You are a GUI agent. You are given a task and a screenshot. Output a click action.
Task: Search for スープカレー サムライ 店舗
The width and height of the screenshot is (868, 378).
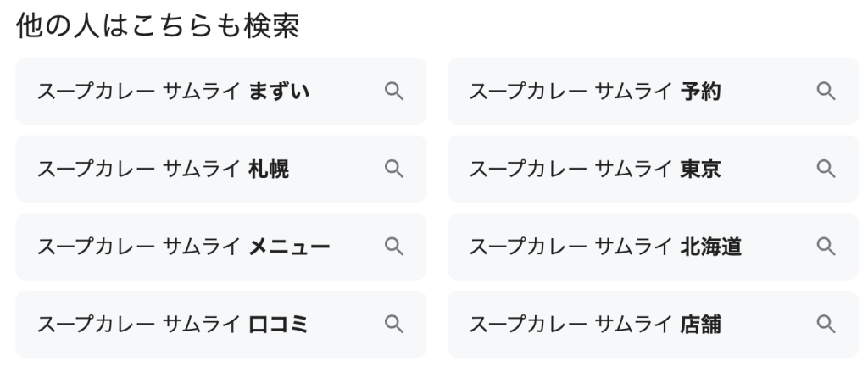tap(595, 324)
